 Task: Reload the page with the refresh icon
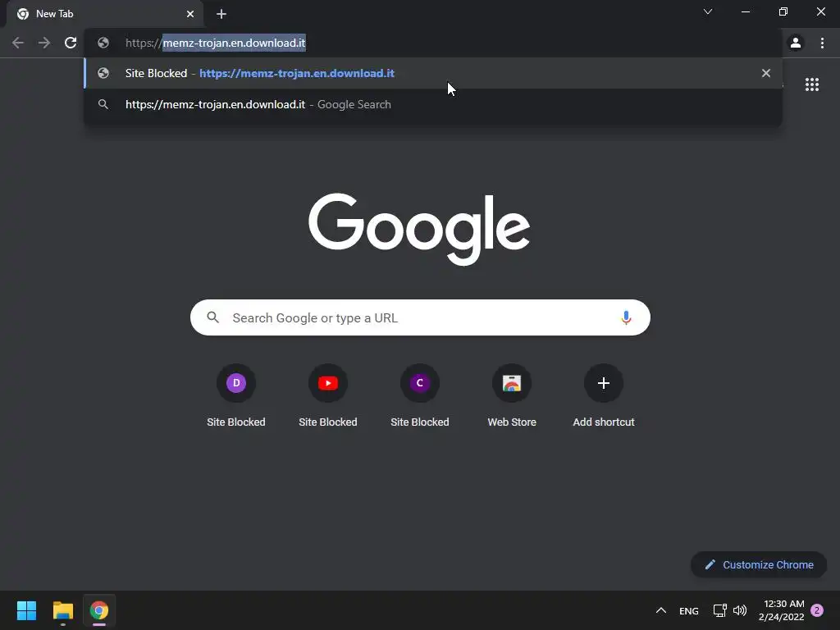coord(71,43)
